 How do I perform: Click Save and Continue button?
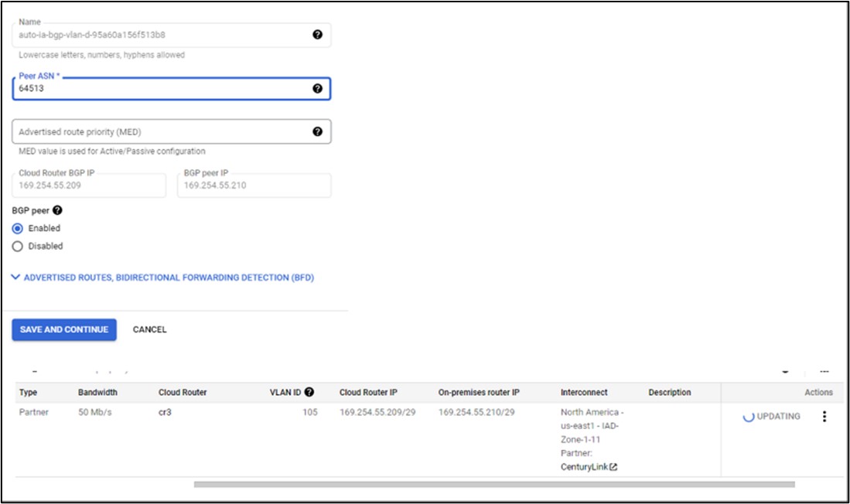(x=64, y=329)
